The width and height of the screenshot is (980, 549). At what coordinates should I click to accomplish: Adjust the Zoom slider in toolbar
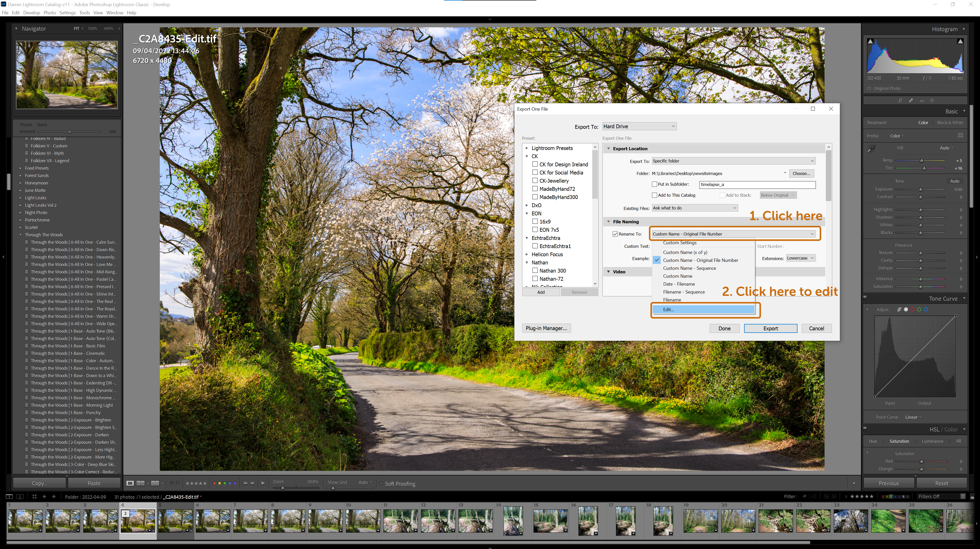[283, 488]
